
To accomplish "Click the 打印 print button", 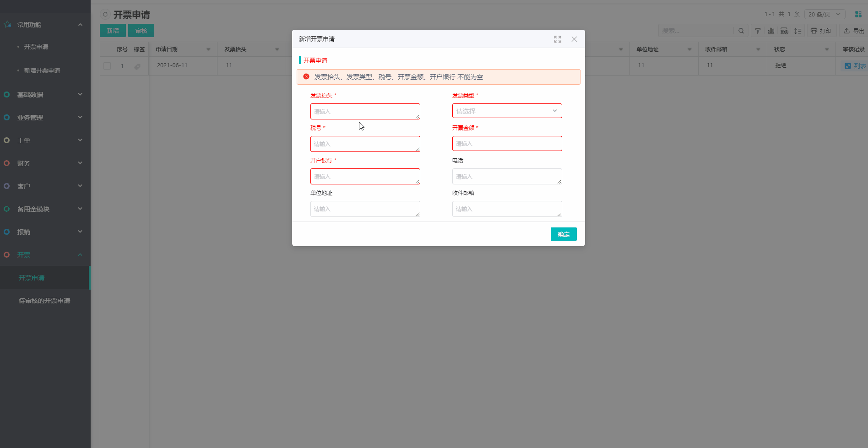I will [821, 31].
